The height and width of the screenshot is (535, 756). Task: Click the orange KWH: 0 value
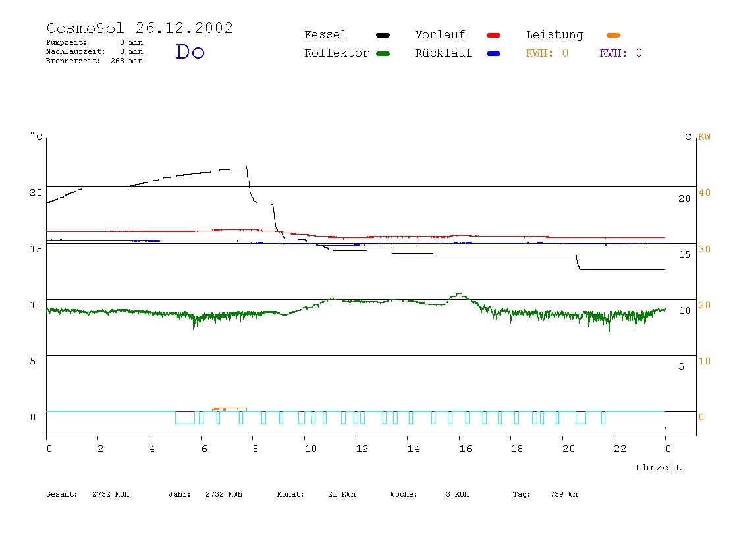[547, 53]
